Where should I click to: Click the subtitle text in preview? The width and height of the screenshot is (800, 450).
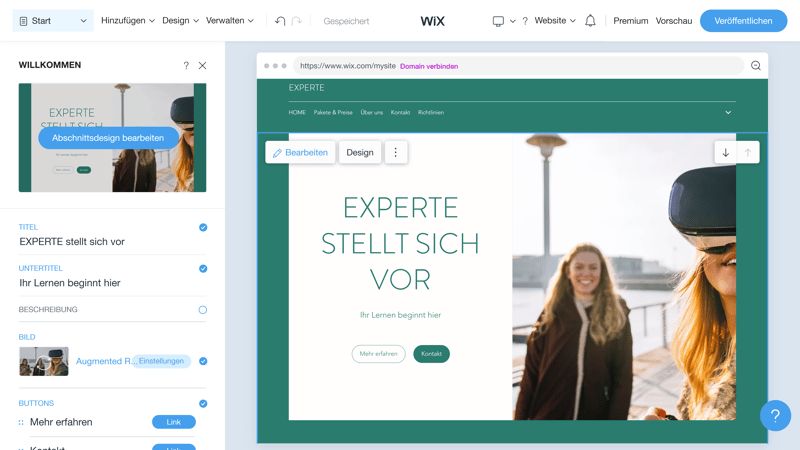401,315
